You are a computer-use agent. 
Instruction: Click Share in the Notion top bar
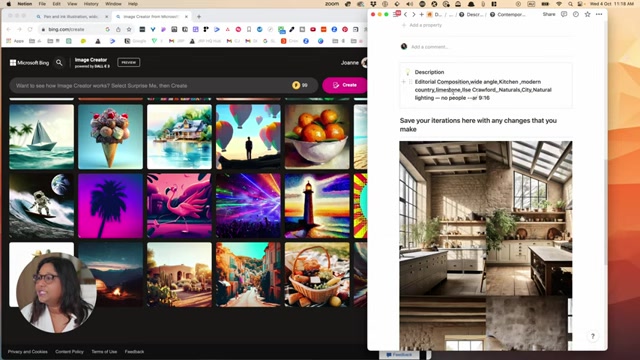pyautogui.click(x=549, y=14)
